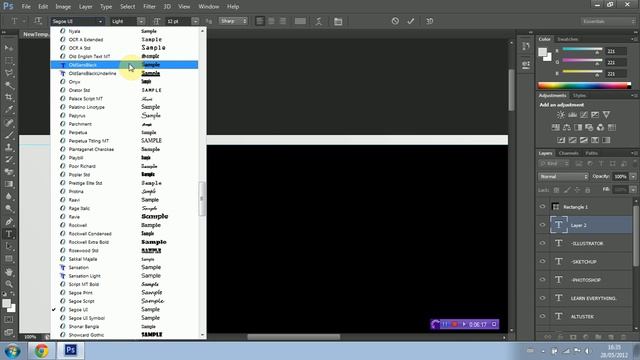The width and height of the screenshot is (640, 360).
Task: Open the Essentials workspace dropdown
Action: point(608,21)
